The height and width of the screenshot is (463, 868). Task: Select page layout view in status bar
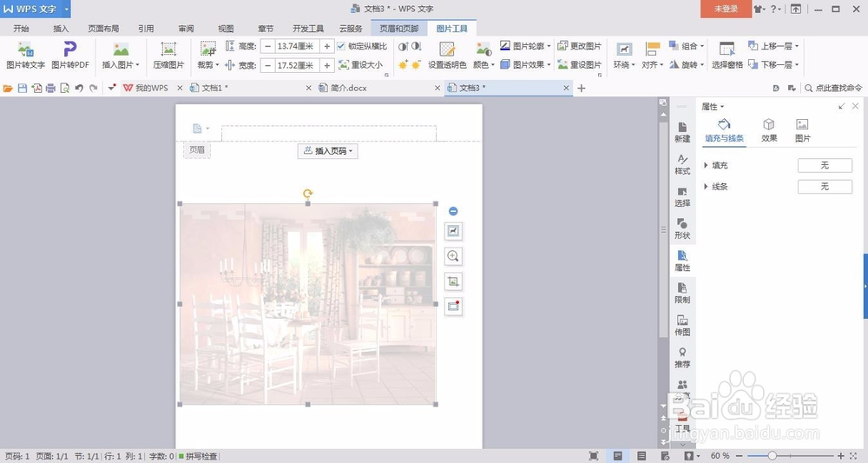pyautogui.click(x=618, y=456)
